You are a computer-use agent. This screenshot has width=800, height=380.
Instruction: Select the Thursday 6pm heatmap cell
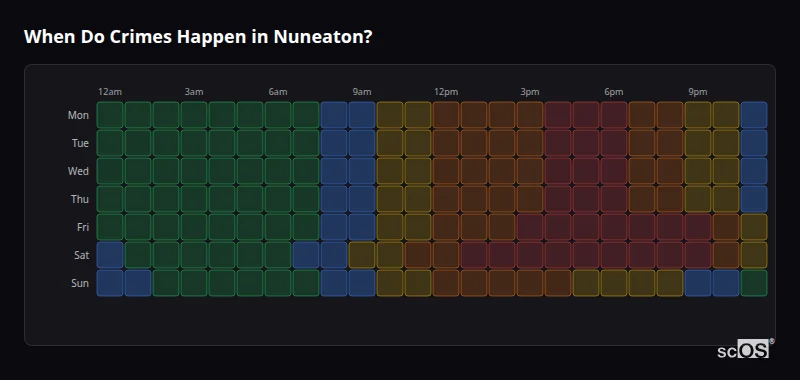[x=614, y=199]
